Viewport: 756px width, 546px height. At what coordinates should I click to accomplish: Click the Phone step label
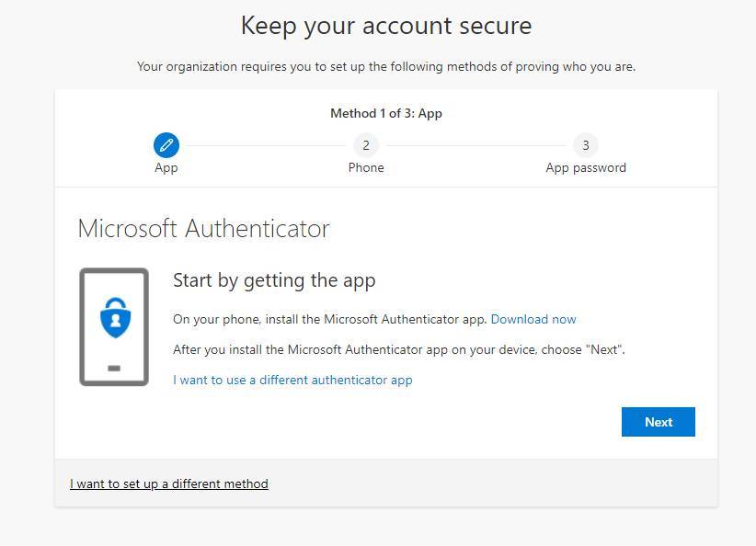pos(366,167)
